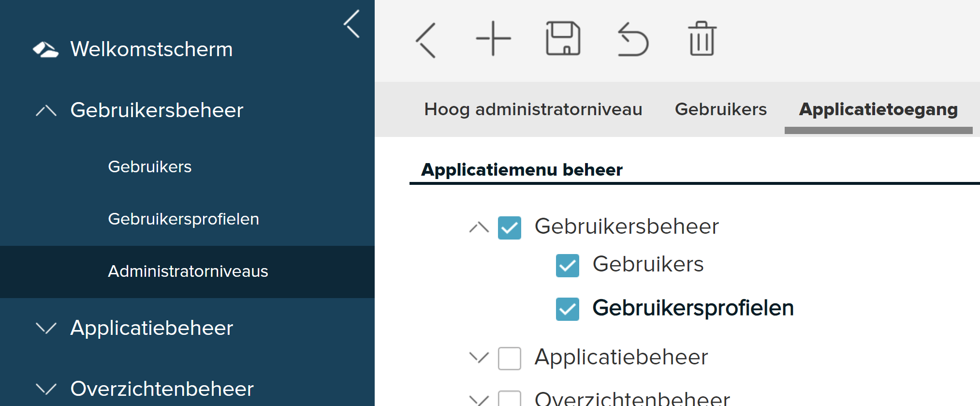Uncheck the Gebruikers checkbox in tree
Image resolution: width=980 pixels, height=406 pixels.
(x=568, y=266)
